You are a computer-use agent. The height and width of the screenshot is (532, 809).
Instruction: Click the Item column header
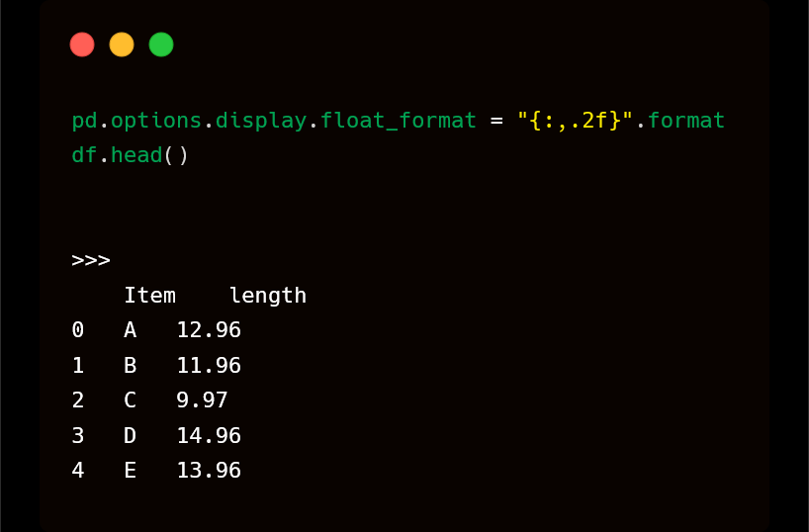pos(149,296)
